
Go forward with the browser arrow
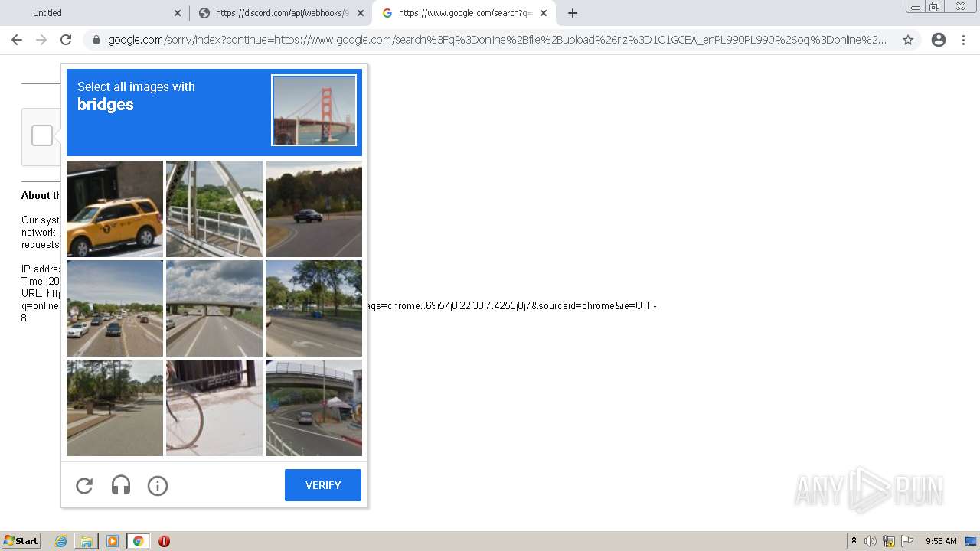(x=41, y=40)
